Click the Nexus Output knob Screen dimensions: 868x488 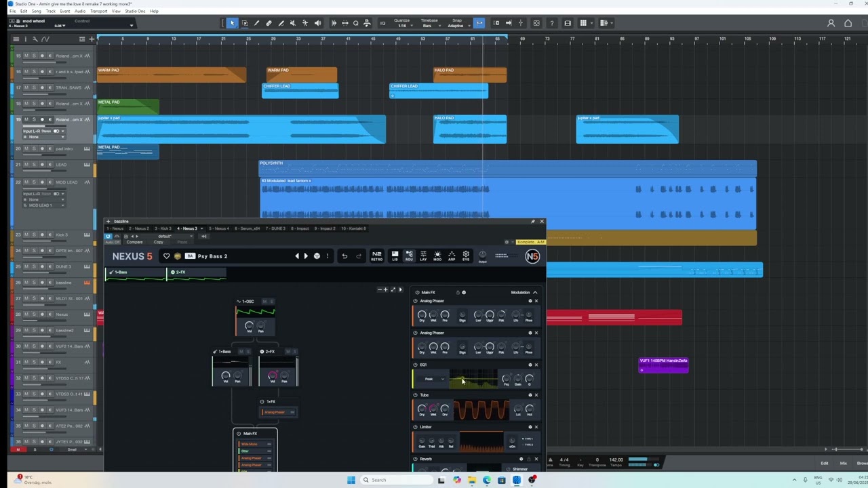point(482,256)
